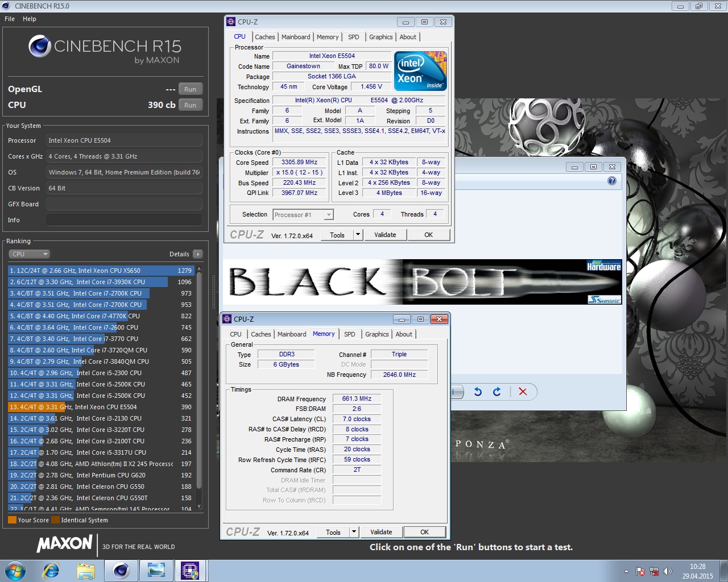728x582 pixels.
Task: Run the OpenGL benchmark
Action: (x=190, y=89)
